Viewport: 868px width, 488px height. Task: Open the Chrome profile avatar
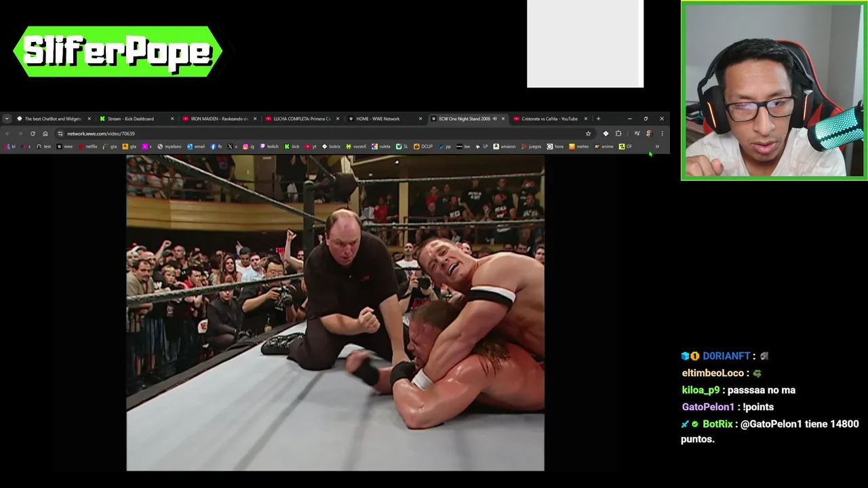tap(650, 134)
